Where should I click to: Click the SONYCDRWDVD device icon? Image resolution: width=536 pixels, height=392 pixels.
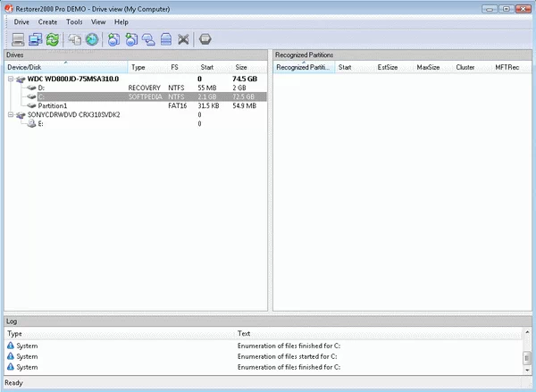click(21, 115)
